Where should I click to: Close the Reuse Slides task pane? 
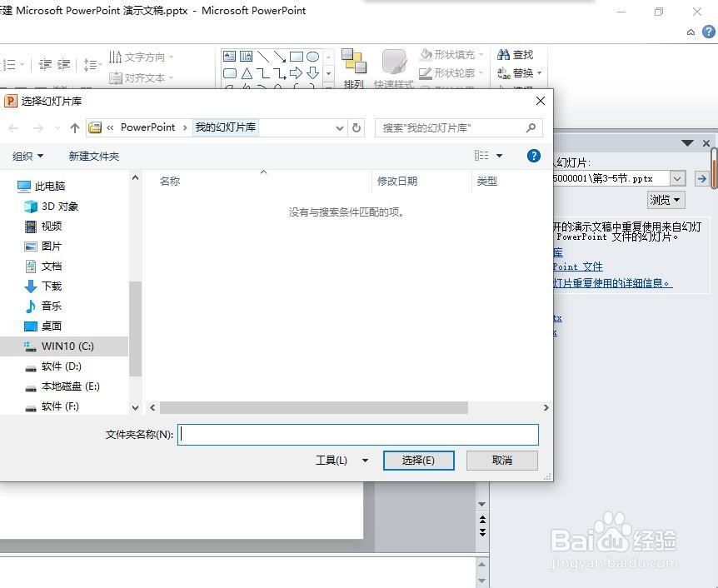(706, 143)
